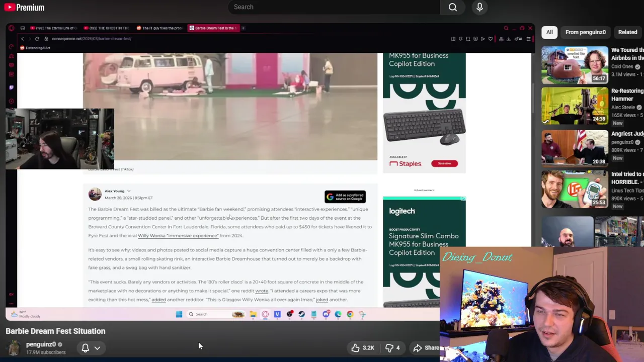644x362 pixels.
Task: Click the Opera workspaces icon beside the tabs
Action: tap(23, 28)
